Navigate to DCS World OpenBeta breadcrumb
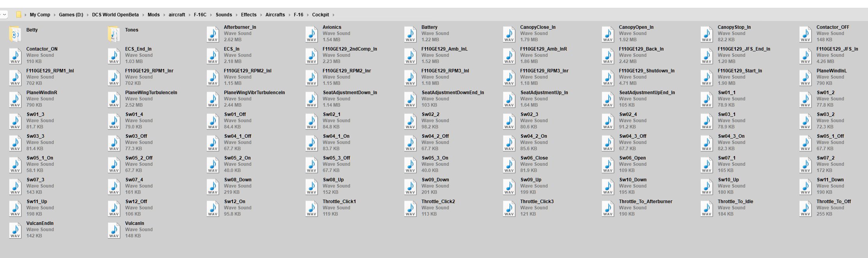 pyautogui.click(x=115, y=15)
